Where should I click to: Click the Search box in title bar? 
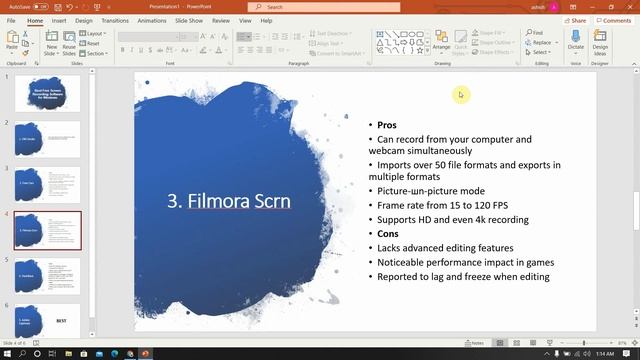tap(324, 7)
